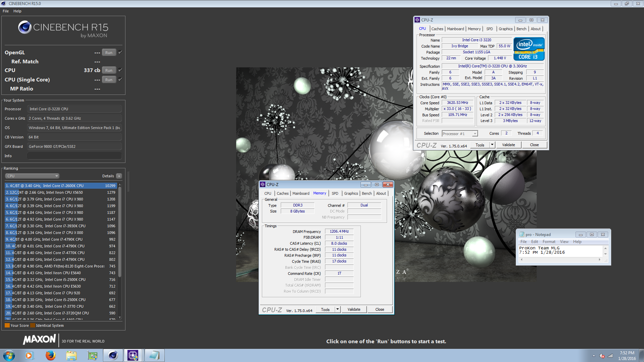Viewport: 644px width, 362px height.
Task: Click Validate in the CPU-Z Memory window
Action: point(354,309)
